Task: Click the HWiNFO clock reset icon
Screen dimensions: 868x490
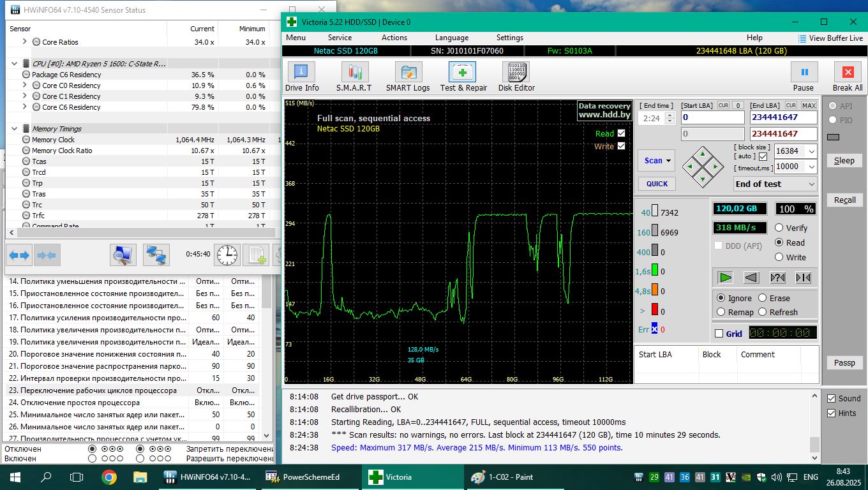Action: pyautogui.click(x=227, y=255)
